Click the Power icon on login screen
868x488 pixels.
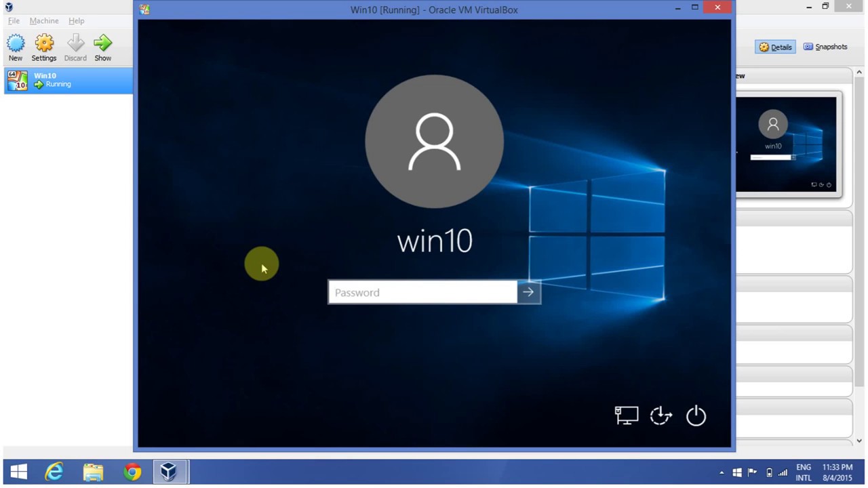click(696, 415)
